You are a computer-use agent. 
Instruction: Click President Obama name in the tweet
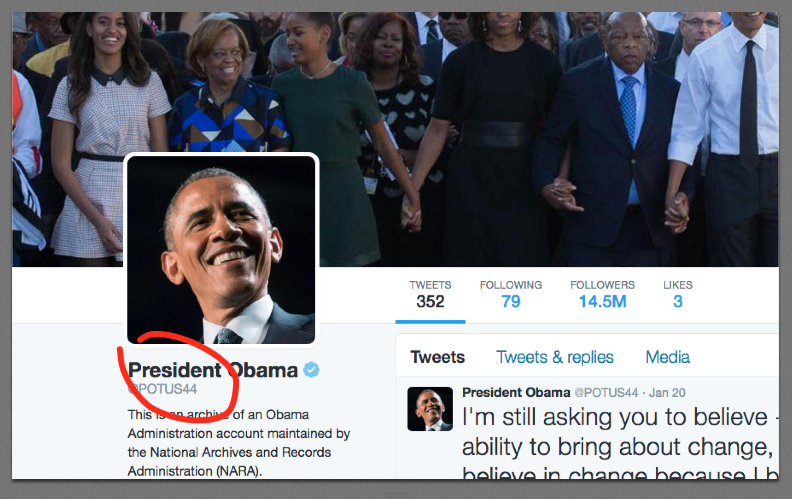pos(516,392)
